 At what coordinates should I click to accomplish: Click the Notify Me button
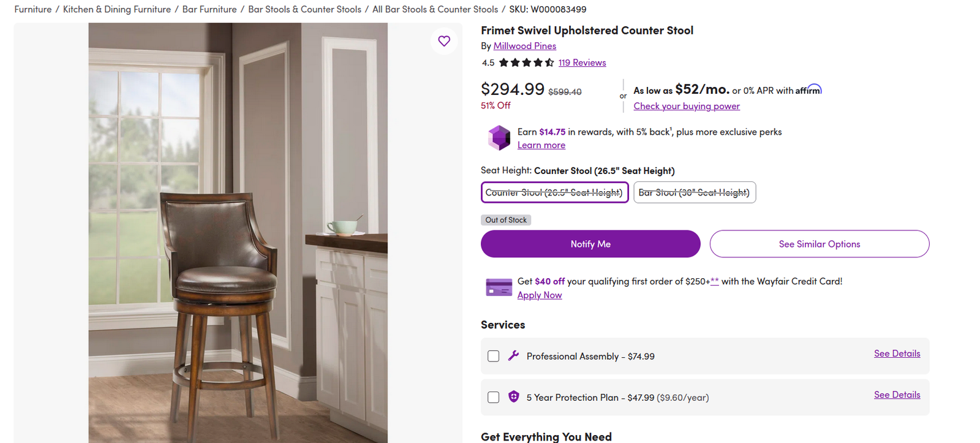(x=590, y=243)
